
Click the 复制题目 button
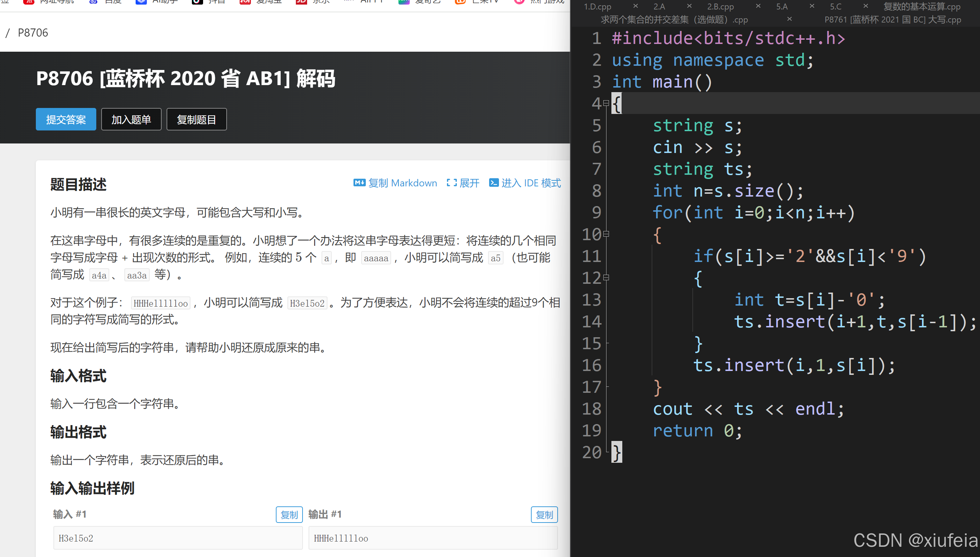[196, 119]
